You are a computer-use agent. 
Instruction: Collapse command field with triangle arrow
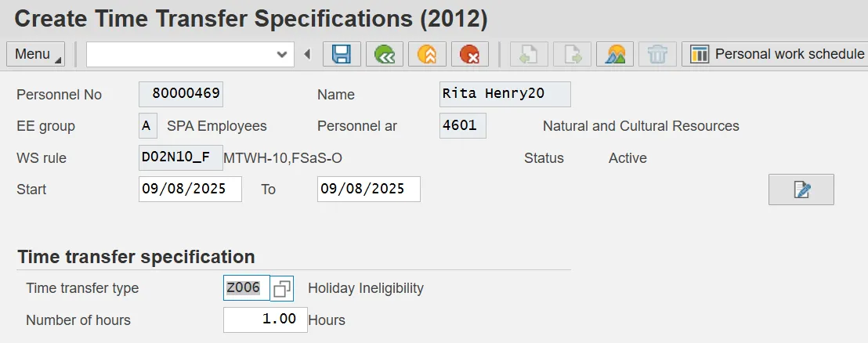[x=307, y=54]
